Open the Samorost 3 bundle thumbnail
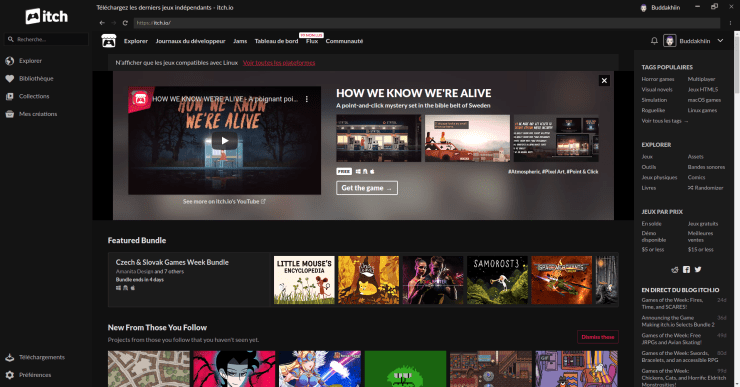The width and height of the screenshot is (740, 387). click(x=497, y=280)
